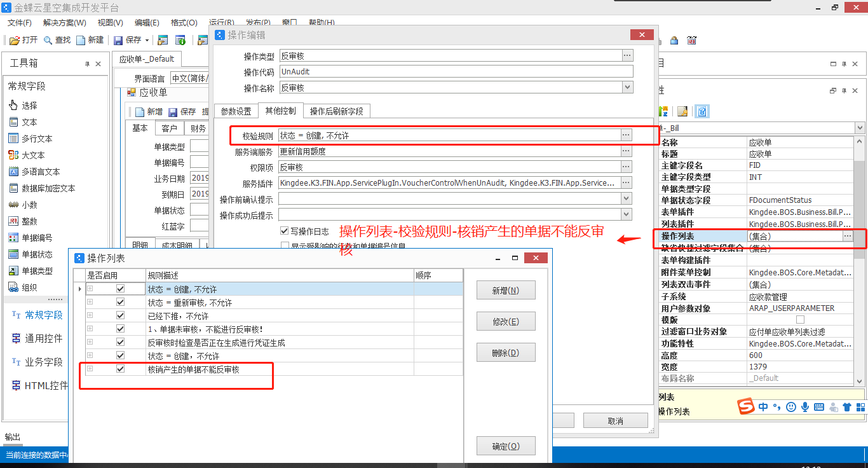
Task: Click the 修改(E) button
Action: coord(506,321)
